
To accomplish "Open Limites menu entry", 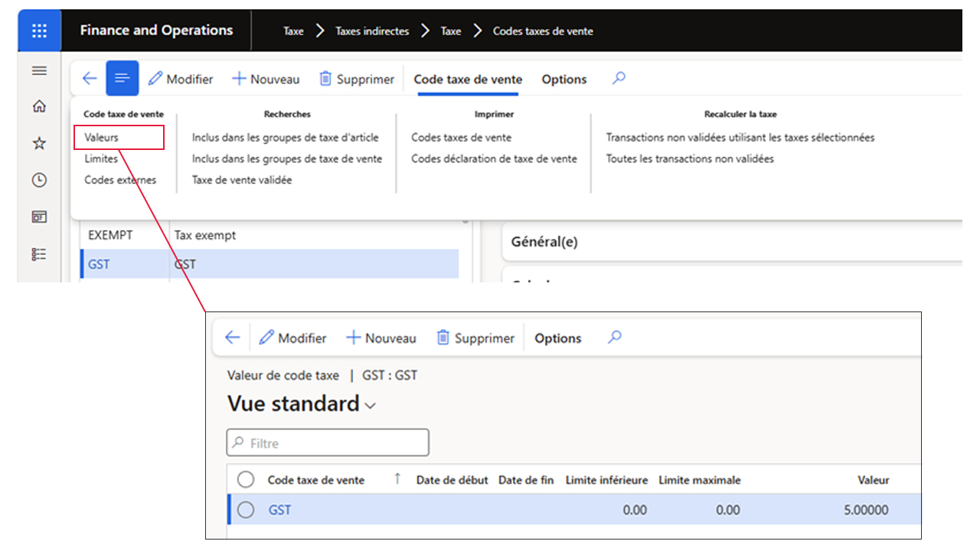I will [101, 158].
